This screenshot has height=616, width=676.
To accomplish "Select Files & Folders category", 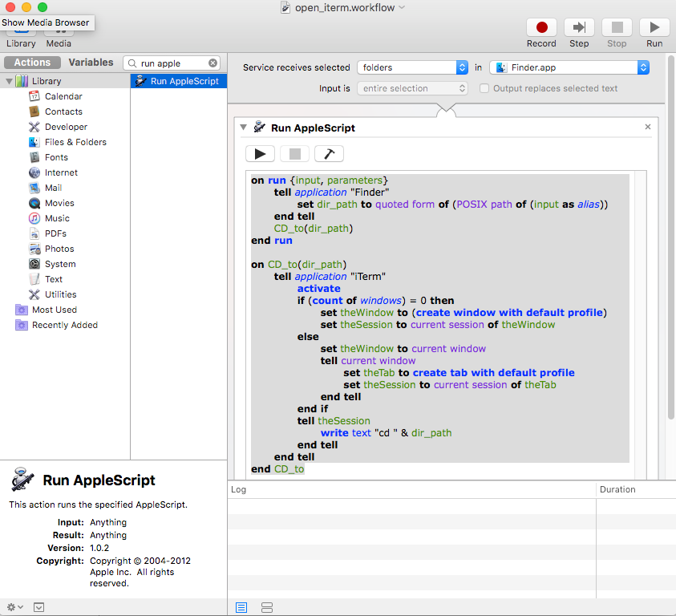I will coord(75,142).
